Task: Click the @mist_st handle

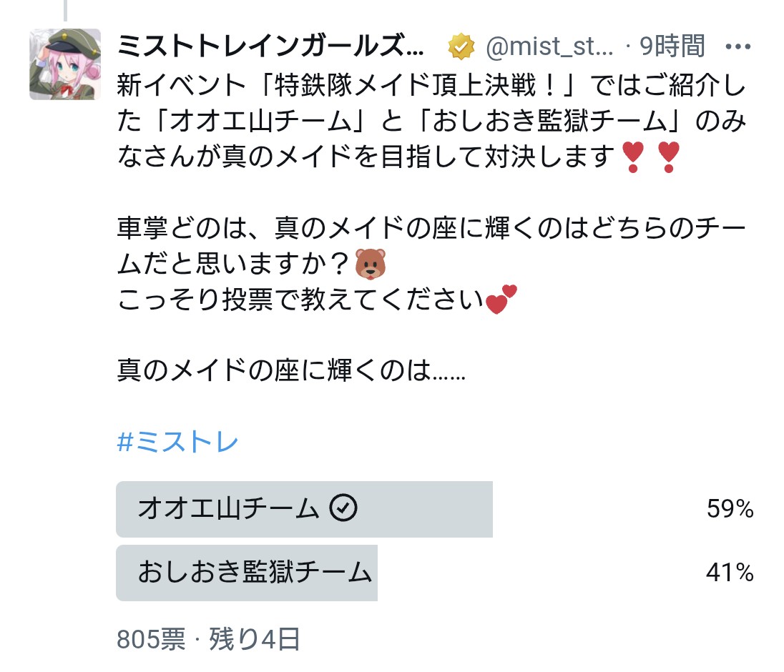Action: pos(549,47)
